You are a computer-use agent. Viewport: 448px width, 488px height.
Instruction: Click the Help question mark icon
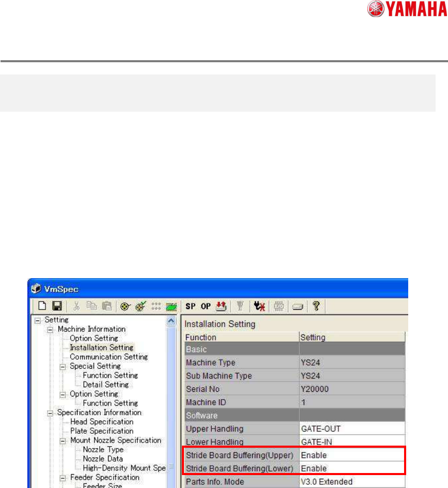click(316, 306)
